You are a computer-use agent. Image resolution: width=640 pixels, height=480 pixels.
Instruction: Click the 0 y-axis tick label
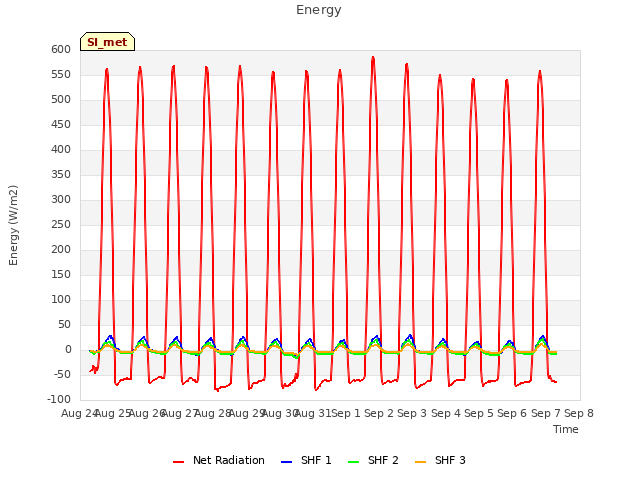pyautogui.click(x=69, y=349)
